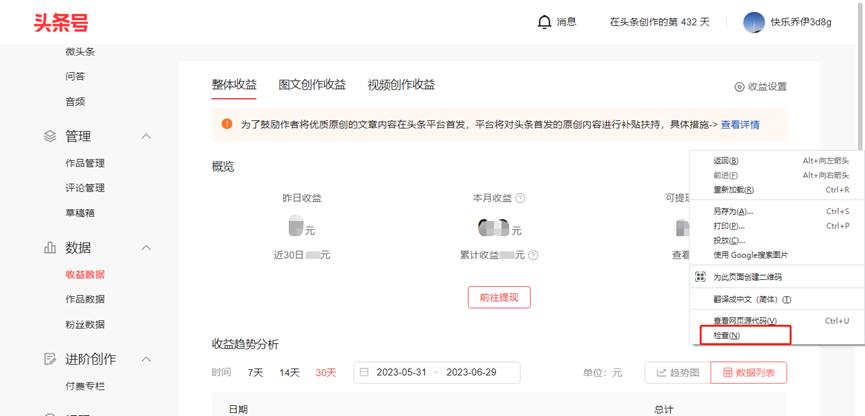This screenshot has width=865, height=416.
Task: Click the 在头条创作的第 432 天 text
Action: [659, 22]
